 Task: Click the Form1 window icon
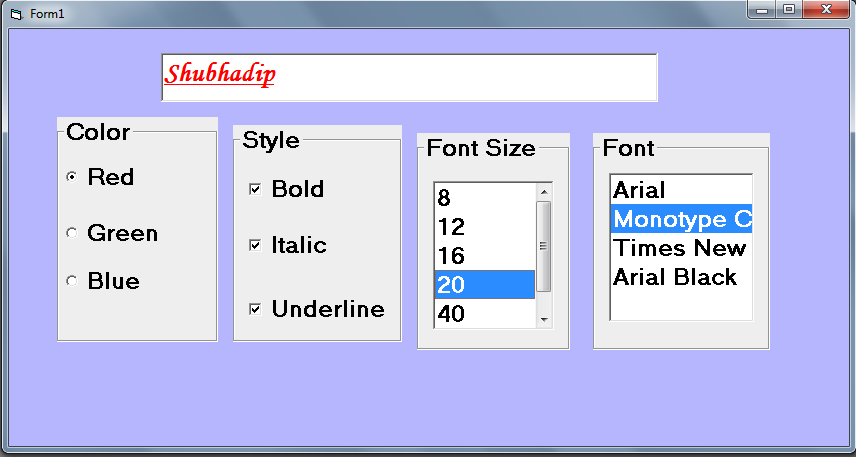pos(14,13)
